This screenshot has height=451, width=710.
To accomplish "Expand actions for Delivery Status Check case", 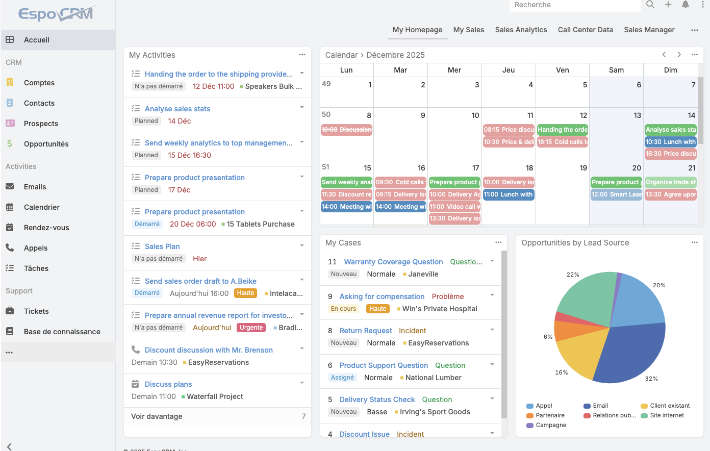I will pyautogui.click(x=492, y=398).
